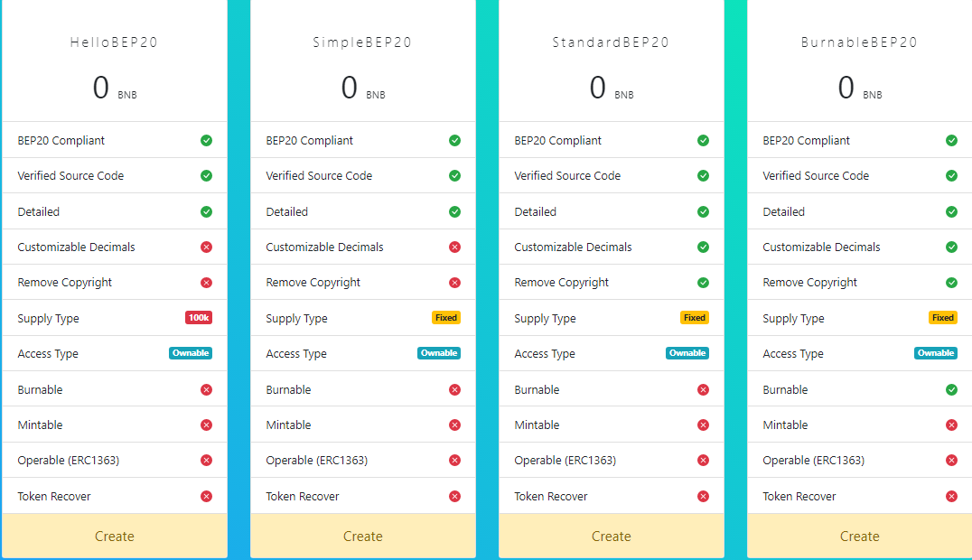This screenshot has width=972, height=560.
Task: Click the StandardBEP20 card title
Action: click(x=612, y=42)
